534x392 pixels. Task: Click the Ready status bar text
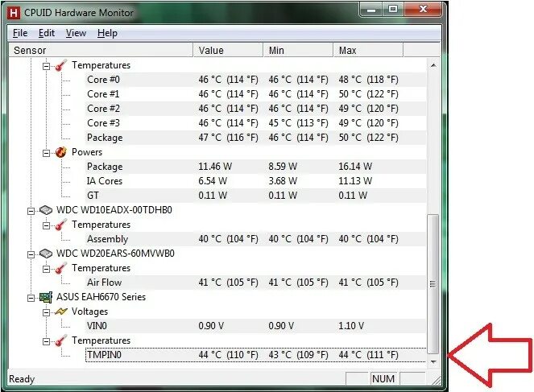22,379
